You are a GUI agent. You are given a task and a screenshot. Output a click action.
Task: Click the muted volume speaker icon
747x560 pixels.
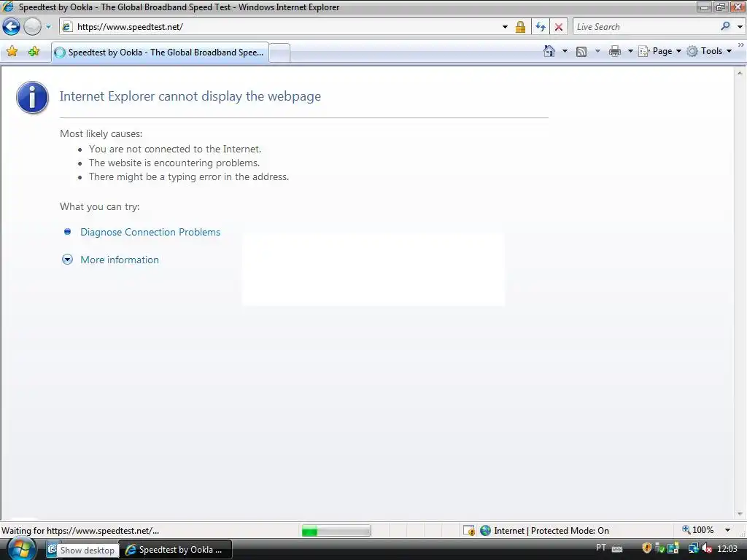click(706, 548)
